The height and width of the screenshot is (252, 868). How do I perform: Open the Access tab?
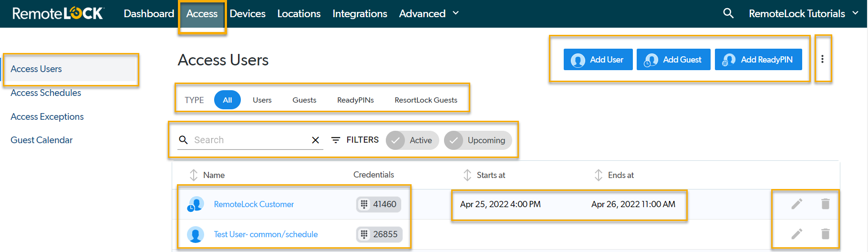(x=202, y=13)
